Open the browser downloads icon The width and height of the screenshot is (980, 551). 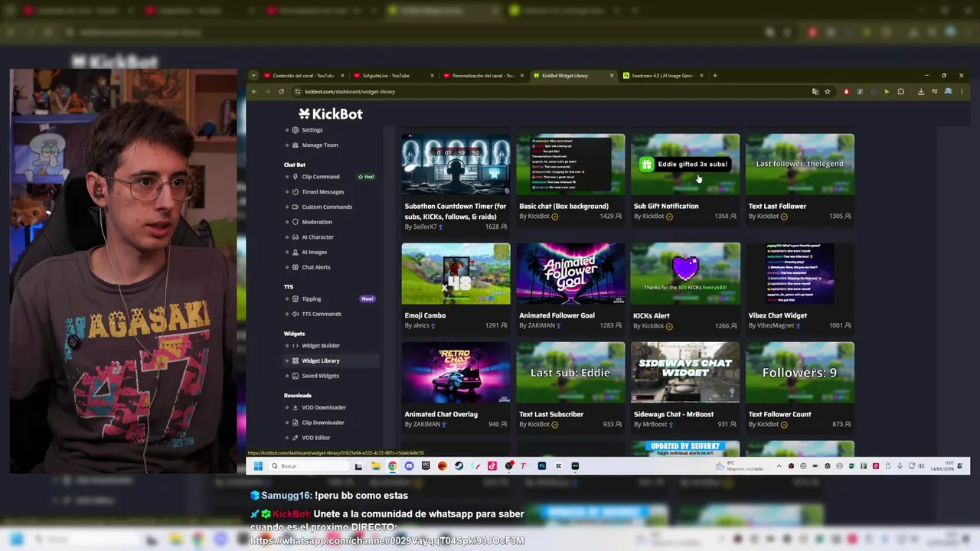tap(920, 92)
